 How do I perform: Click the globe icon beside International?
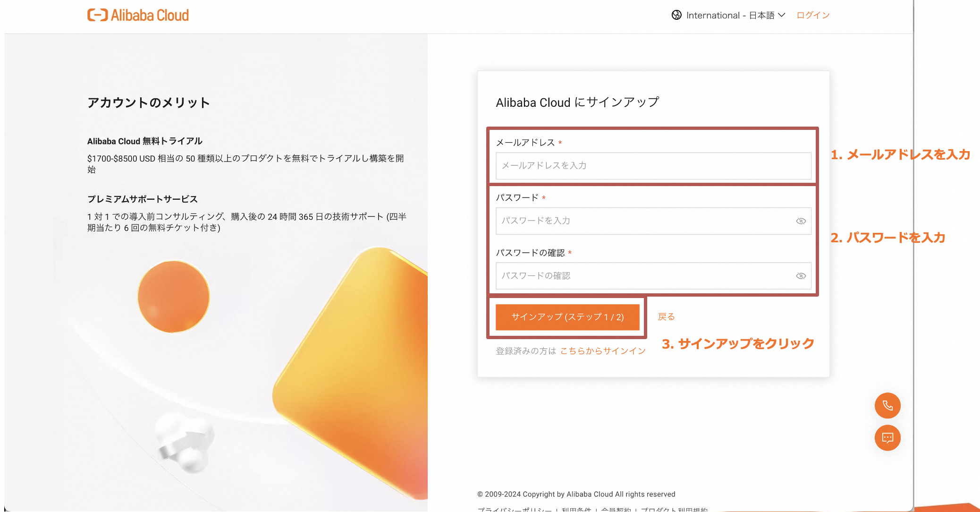click(x=676, y=15)
